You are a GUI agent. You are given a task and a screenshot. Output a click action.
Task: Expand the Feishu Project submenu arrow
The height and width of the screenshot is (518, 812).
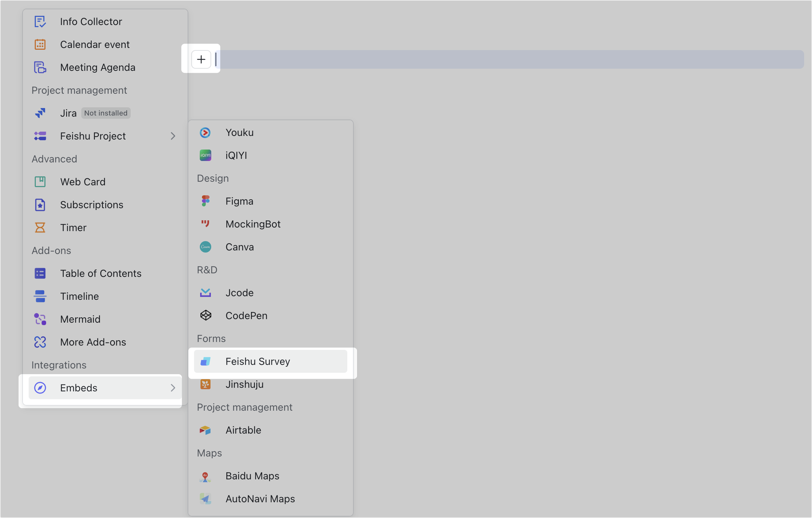(x=173, y=136)
